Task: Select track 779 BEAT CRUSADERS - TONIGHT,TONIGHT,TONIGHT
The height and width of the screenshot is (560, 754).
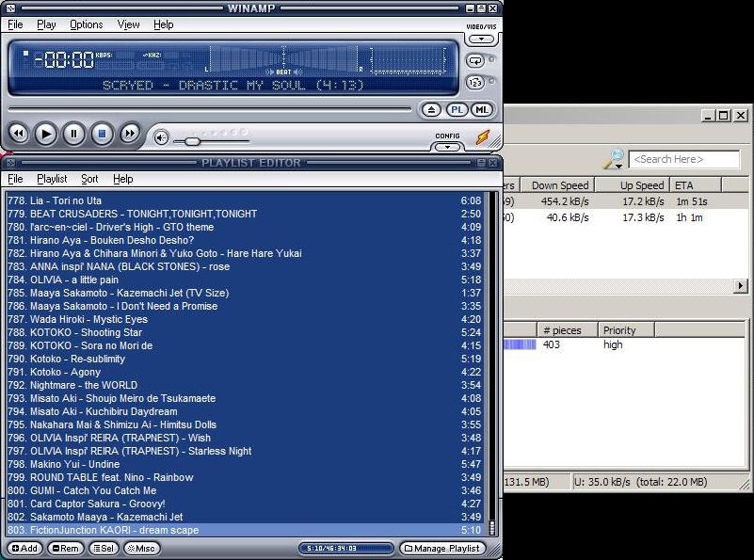Action: pos(245,214)
